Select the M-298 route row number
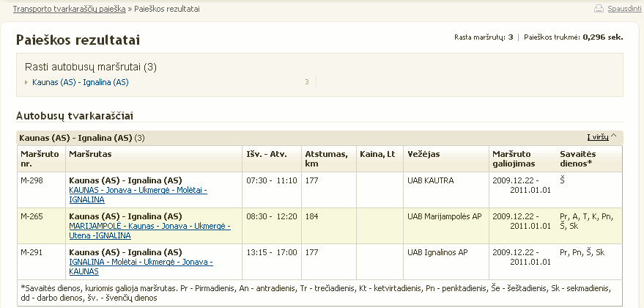 tap(32, 180)
